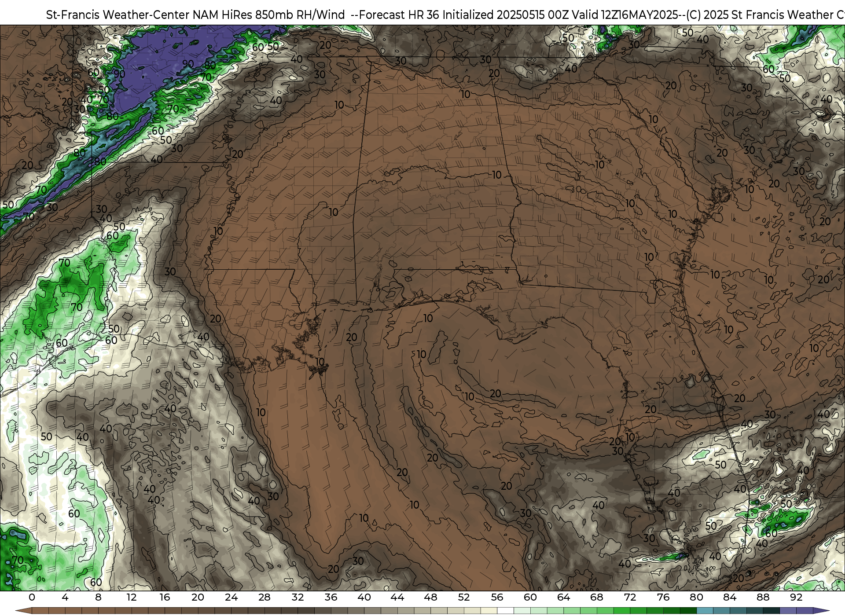This screenshot has width=845, height=616.
Task: Select the light blue colorbar swatch after 80
Action: coord(705,611)
